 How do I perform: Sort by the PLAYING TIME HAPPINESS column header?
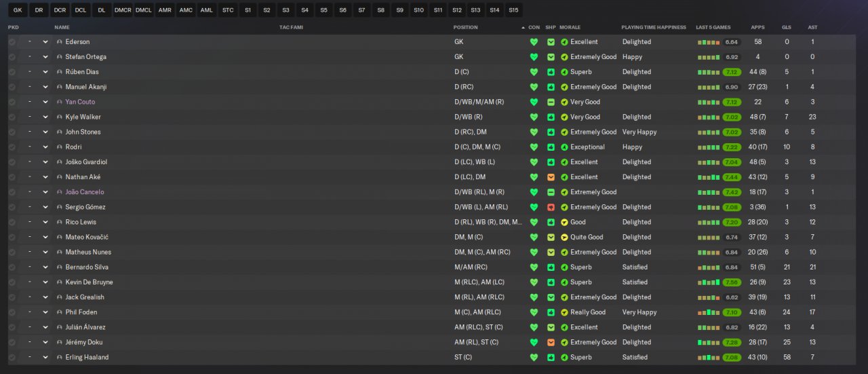click(654, 27)
